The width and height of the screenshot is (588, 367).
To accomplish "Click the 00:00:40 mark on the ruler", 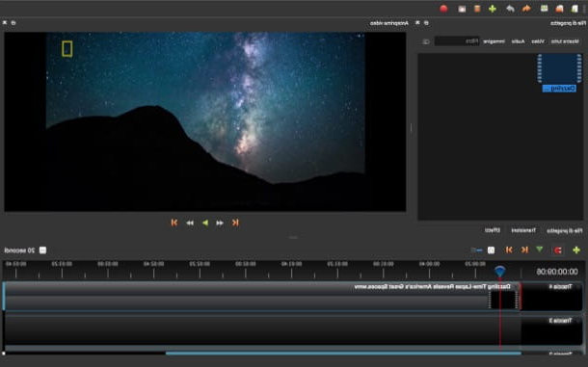I will (x=429, y=264).
